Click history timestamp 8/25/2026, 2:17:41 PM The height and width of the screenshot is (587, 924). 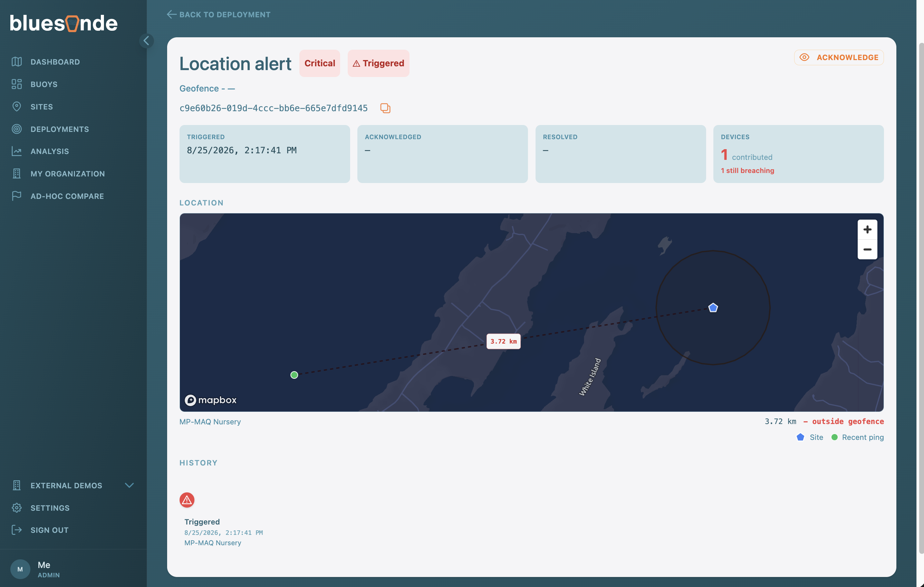[224, 532]
